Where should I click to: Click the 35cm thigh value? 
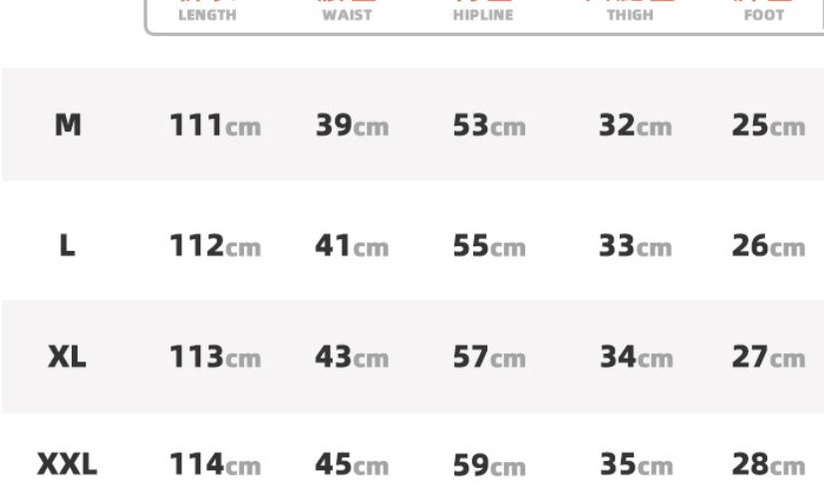[635, 465]
